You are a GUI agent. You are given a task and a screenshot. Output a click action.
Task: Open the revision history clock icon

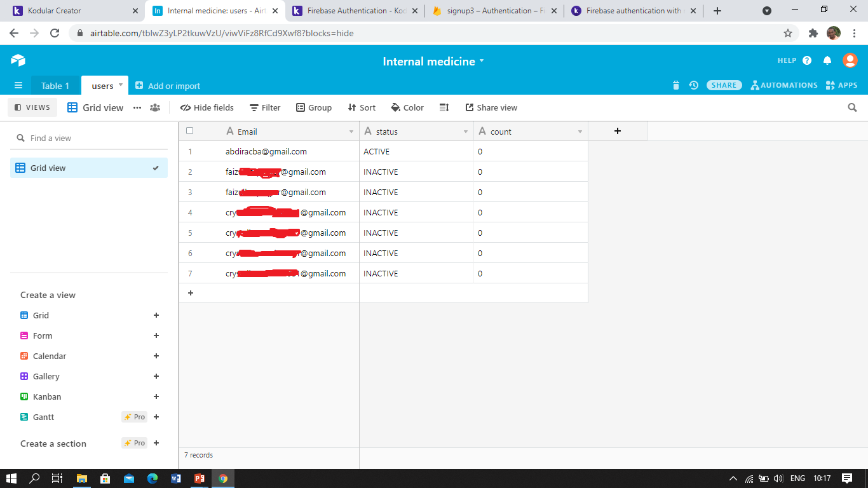[x=693, y=85]
